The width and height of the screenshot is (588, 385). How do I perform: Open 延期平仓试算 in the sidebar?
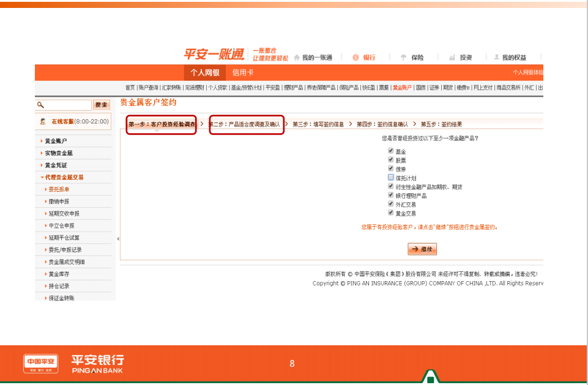tap(64, 238)
